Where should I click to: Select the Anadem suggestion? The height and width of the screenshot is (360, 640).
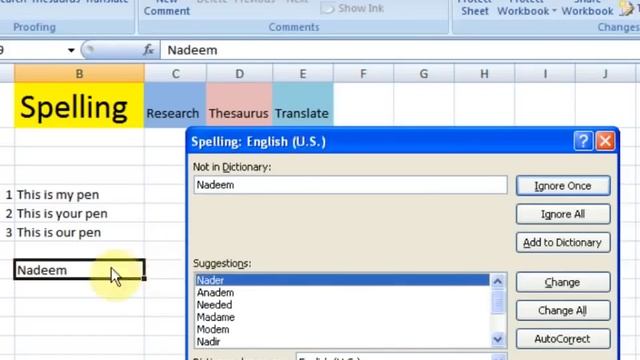342,293
